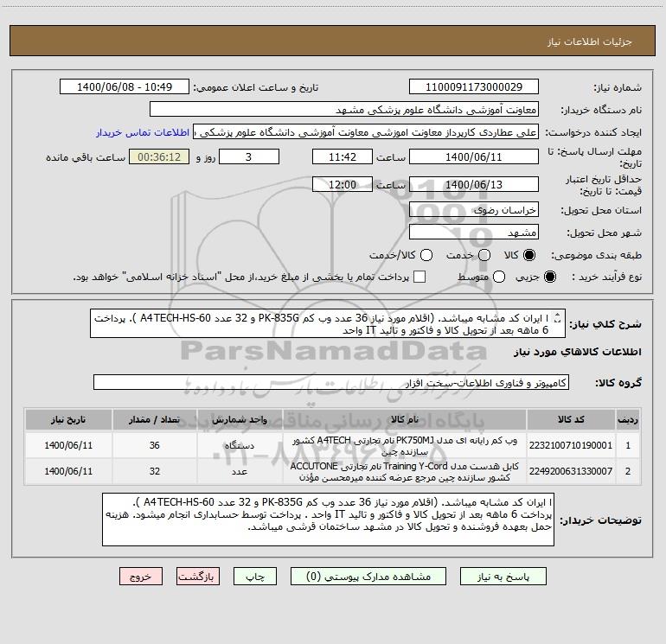Click the پاسخ به نیاز button
The height and width of the screenshot is (644, 666).
503,577
